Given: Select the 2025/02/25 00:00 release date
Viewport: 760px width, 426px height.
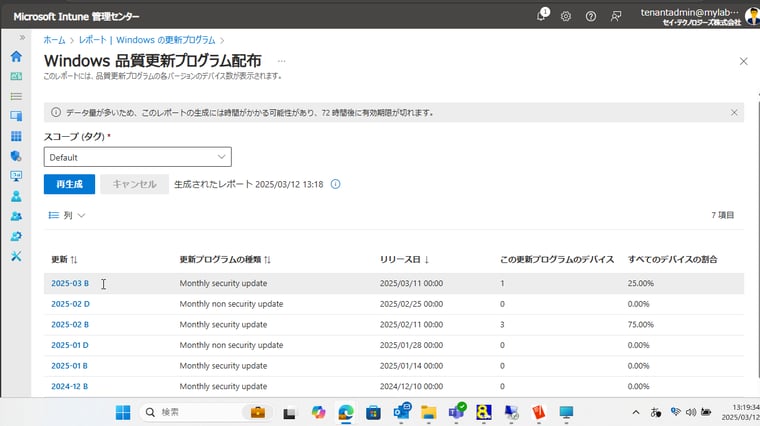Looking at the screenshot, I should coord(411,304).
